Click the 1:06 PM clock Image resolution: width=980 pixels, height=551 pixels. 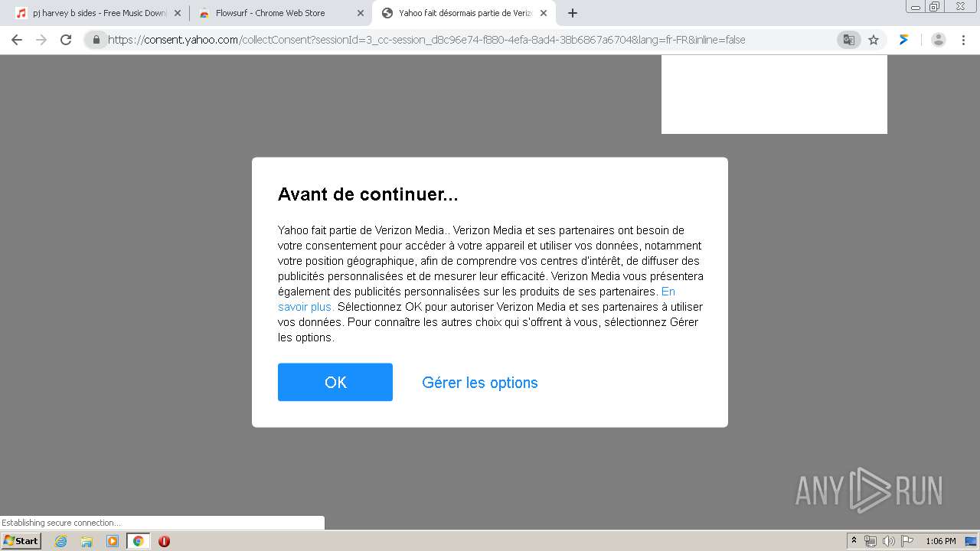click(941, 541)
